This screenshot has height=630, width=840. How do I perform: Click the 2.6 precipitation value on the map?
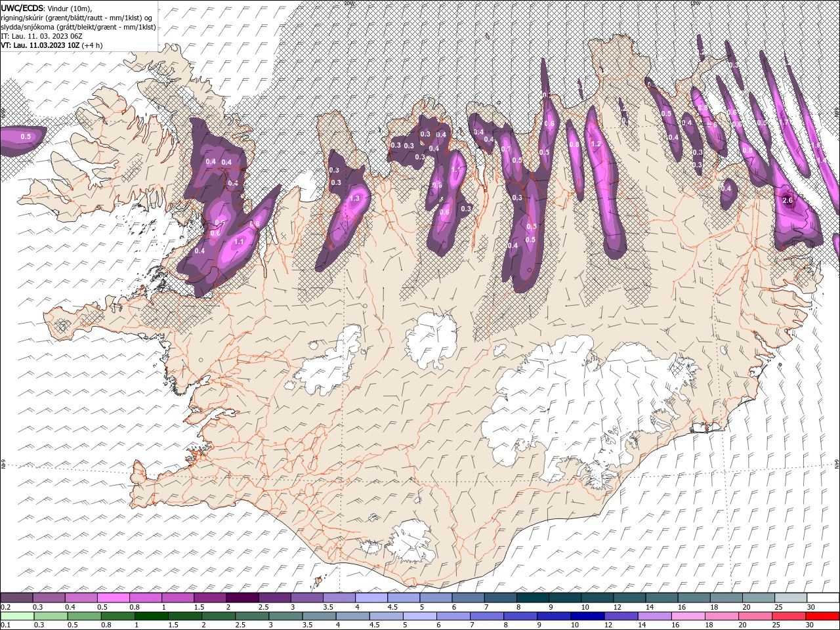(x=788, y=200)
